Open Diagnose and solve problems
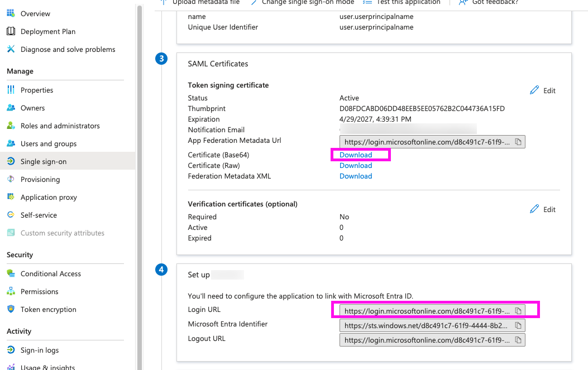 [x=68, y=49]
